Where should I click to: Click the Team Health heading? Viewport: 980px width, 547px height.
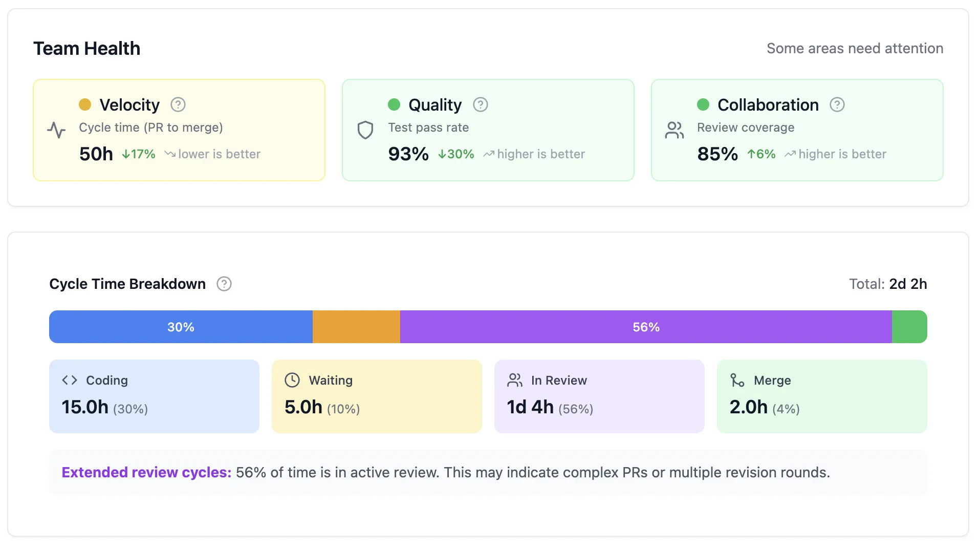coord(86,48)
